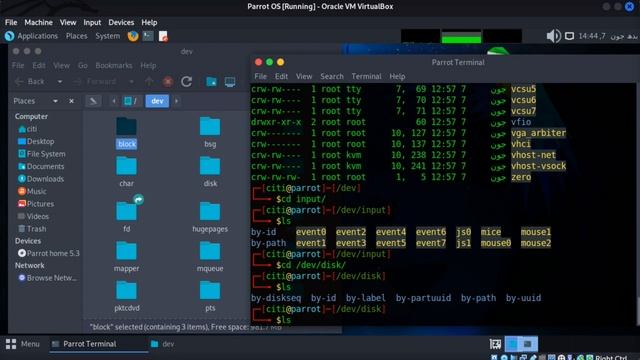Switch to dev window taskbar entry
This screenshot has height=360, width=640.
coord(162,344)
